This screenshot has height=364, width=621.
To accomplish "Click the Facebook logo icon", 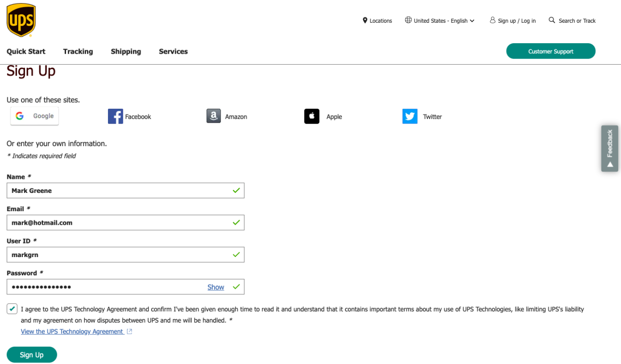I will 115,116.
